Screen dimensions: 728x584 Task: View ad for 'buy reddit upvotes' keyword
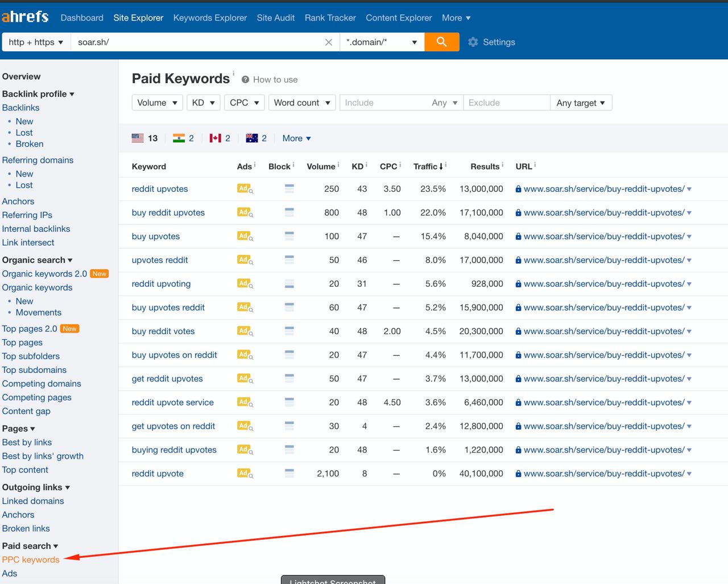(245, 213)
